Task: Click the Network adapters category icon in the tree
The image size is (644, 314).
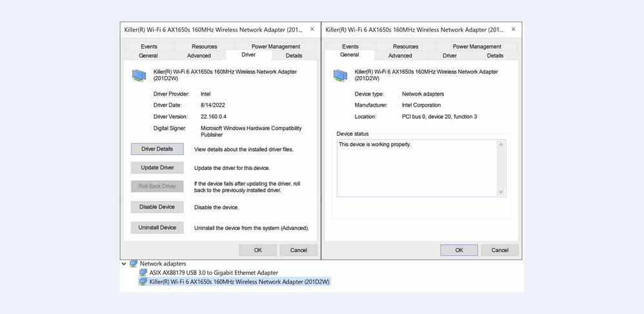Action: point(133,264)
